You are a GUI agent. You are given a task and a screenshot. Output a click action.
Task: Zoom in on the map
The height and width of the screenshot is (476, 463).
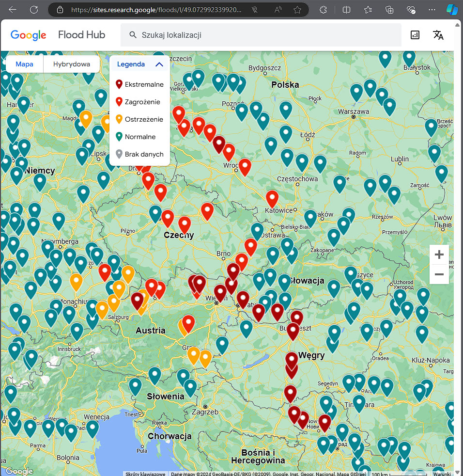439,254
